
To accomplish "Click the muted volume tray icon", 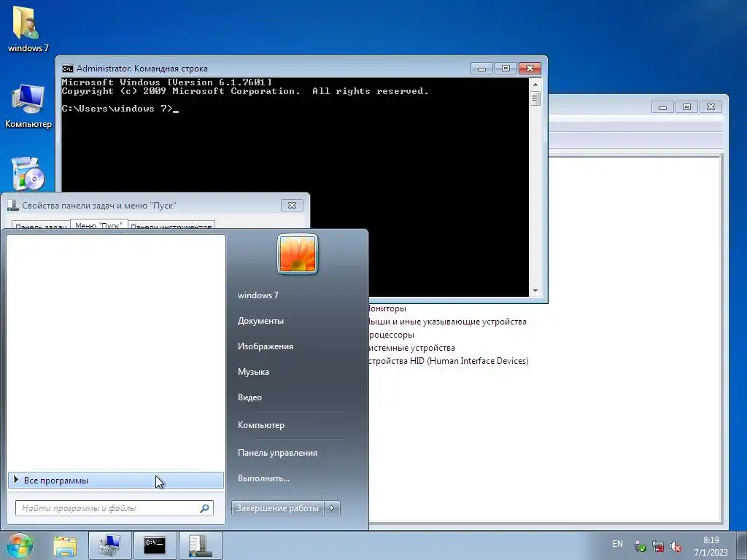I will pyautogui.click(x=675, y=546).
